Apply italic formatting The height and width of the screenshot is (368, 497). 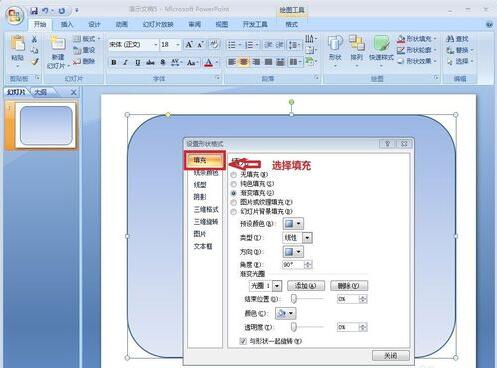tap(125, 62)
